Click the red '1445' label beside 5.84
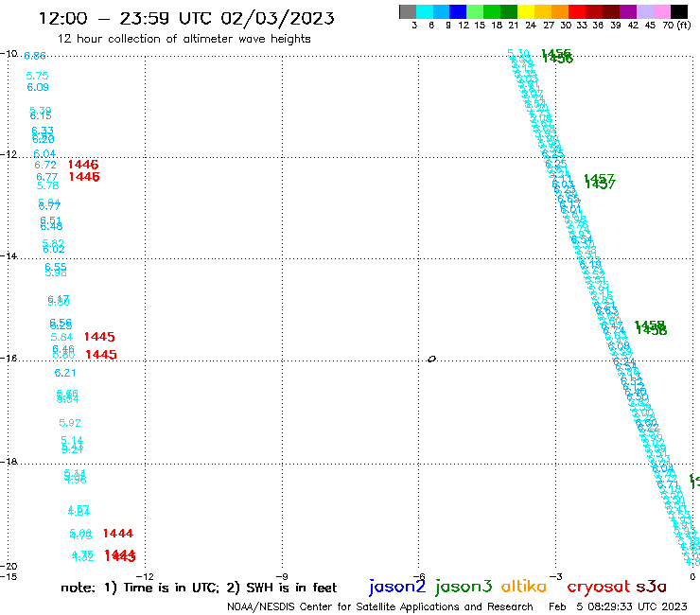The width and height of the screenshot is (700, 615). (99, 337)
